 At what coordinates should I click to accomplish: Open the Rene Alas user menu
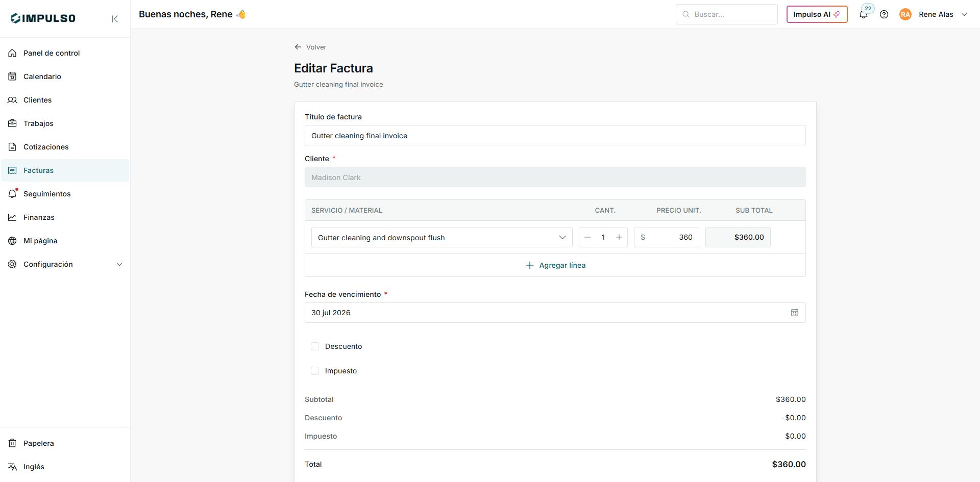pyautogui.click(x=933, y=15)
